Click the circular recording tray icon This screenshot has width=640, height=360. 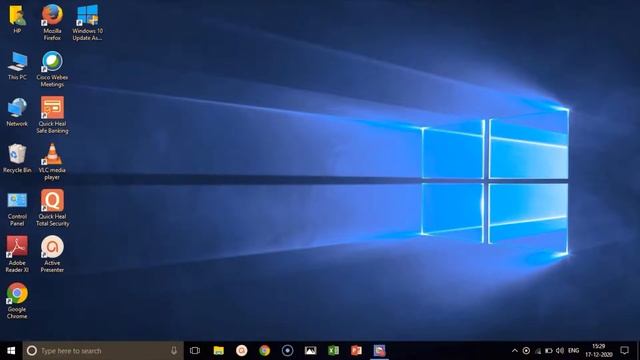(x=526, y=351)
